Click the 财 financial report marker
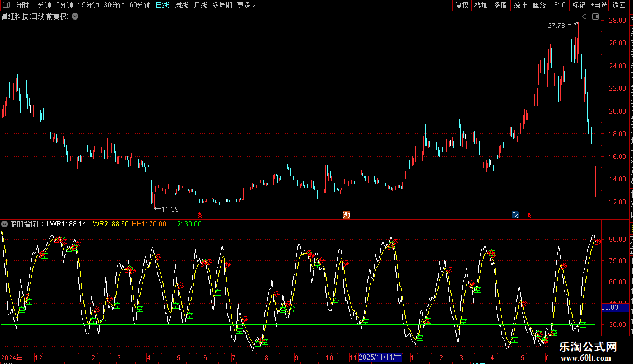 tap(515, 215)
